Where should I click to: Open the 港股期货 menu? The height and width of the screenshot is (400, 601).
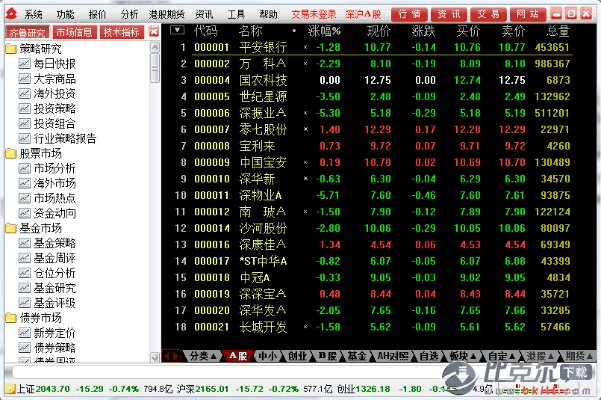coord(166,15)
